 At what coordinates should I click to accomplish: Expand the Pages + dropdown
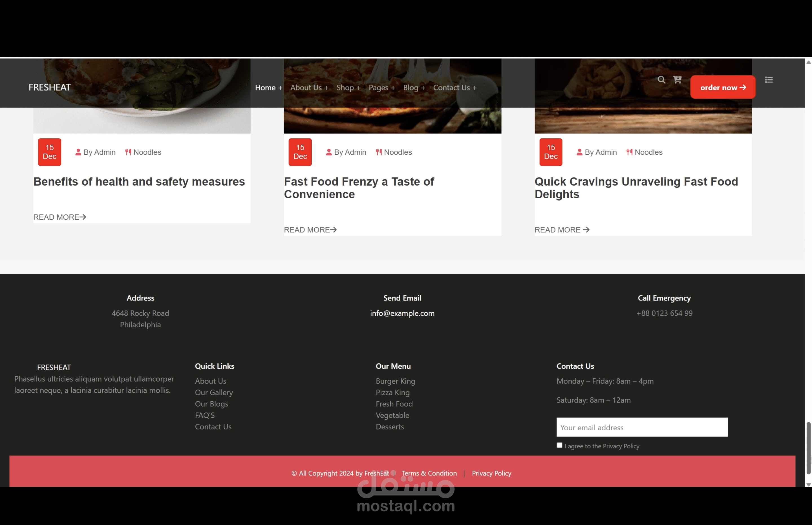381,88
